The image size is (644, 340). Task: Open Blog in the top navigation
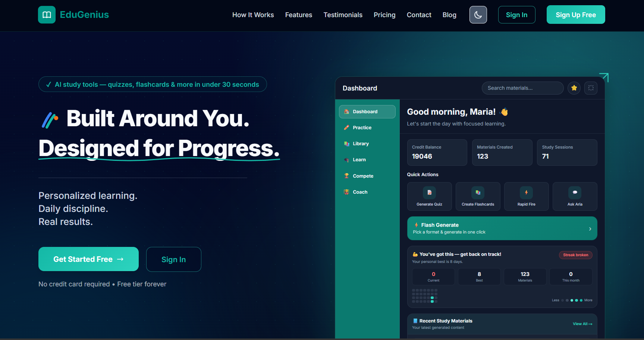449,15
